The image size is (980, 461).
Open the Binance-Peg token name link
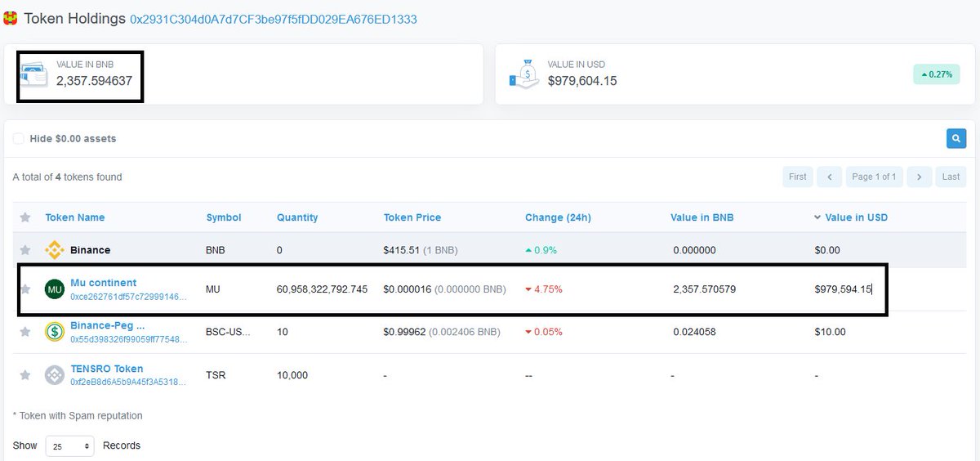(108, 325)
